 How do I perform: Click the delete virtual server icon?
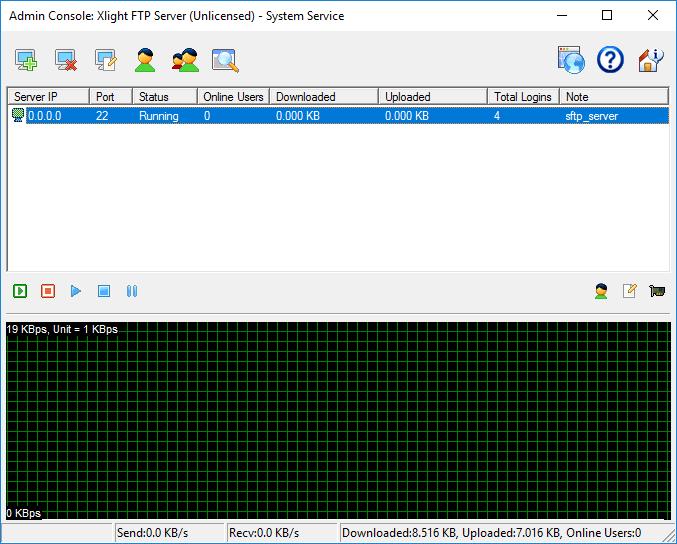(66, 61)
